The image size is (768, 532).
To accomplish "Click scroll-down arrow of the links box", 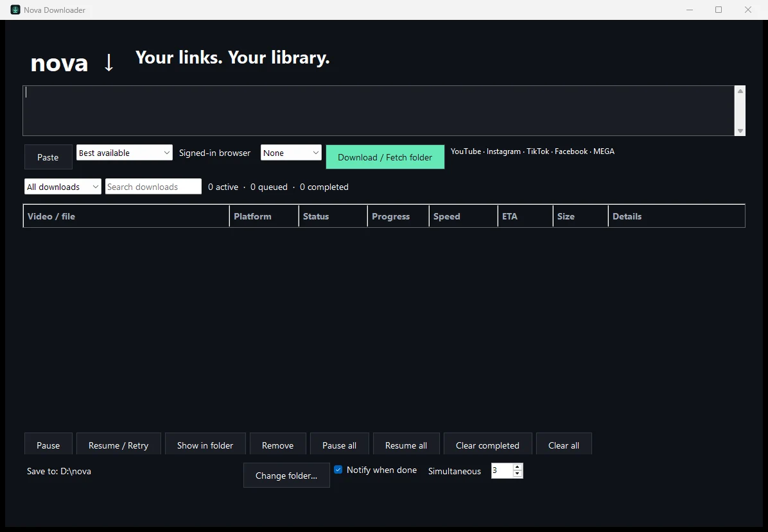I will pos(740,131).
